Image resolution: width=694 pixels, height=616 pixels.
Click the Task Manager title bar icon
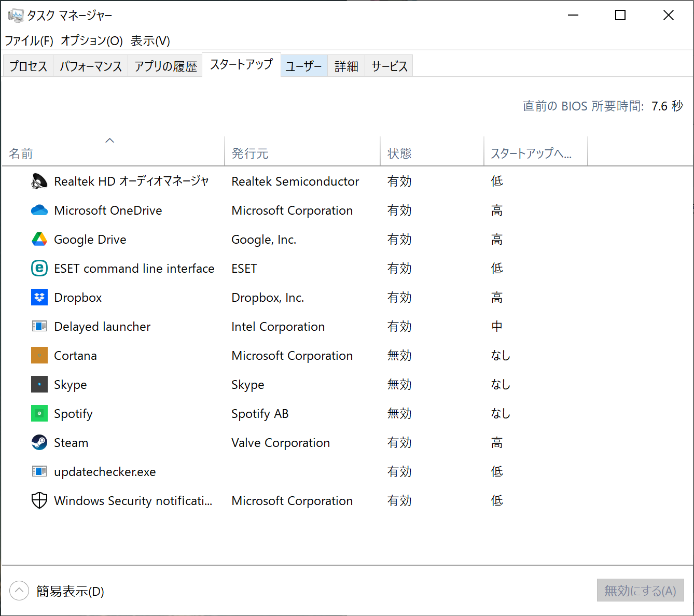pyautogui.click(x=16, y=16)
